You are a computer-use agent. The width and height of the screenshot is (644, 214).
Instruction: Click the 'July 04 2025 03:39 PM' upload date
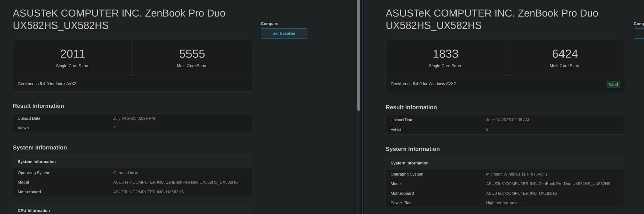[x=134, y=118]
